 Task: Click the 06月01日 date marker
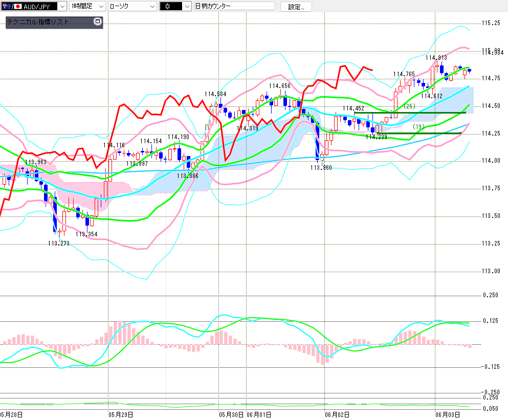tap(259, 415)
